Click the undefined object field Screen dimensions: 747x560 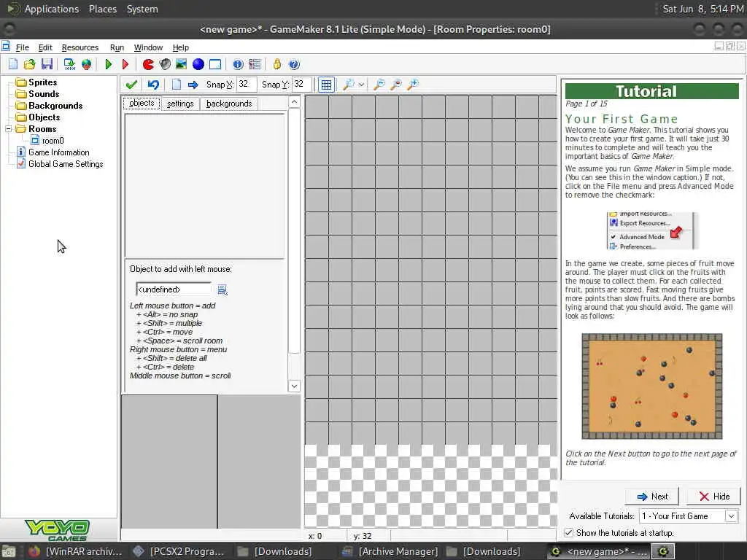[x=174, y=289]
